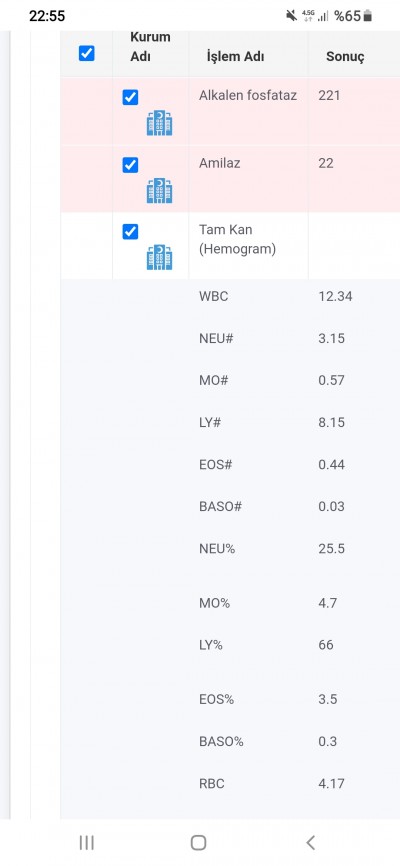Click the Kurum Adı column header
400x866 pixels.
tap(150, 46)
